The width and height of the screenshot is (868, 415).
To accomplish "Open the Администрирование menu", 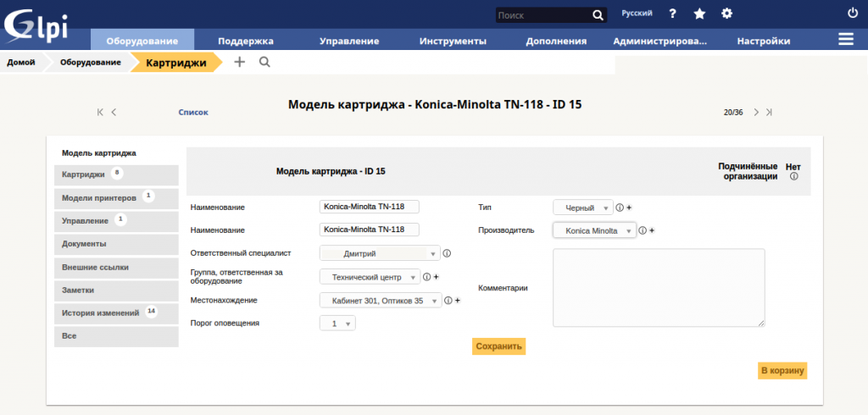I will coord(659,41).
